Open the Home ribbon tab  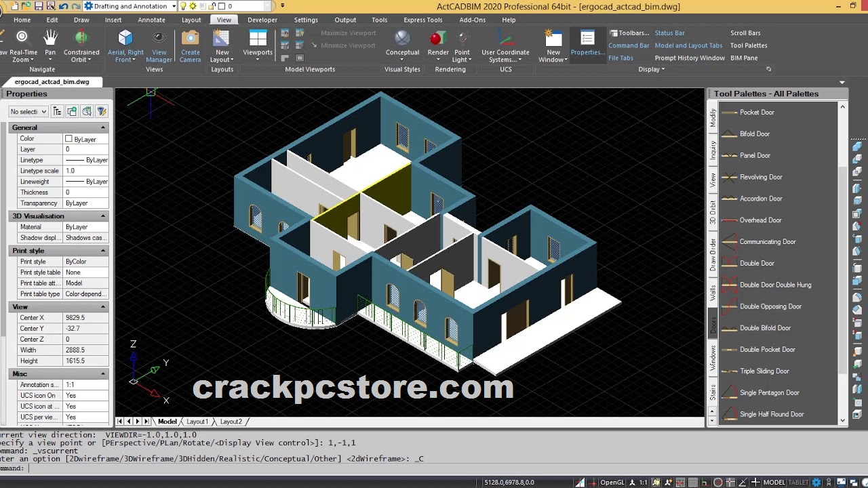click(x=22, y=20)
